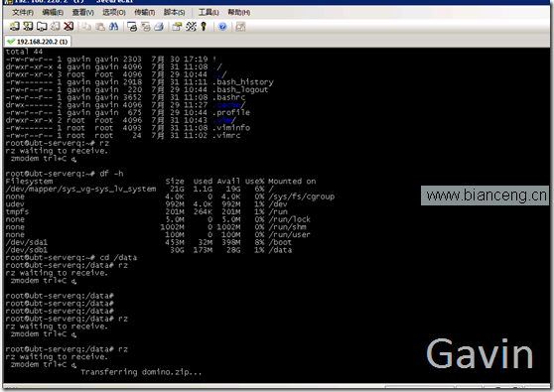Open the 传输(T) menu
This screenshot has width=554, height=392.
pyautogui.click(x=145, y=12)
